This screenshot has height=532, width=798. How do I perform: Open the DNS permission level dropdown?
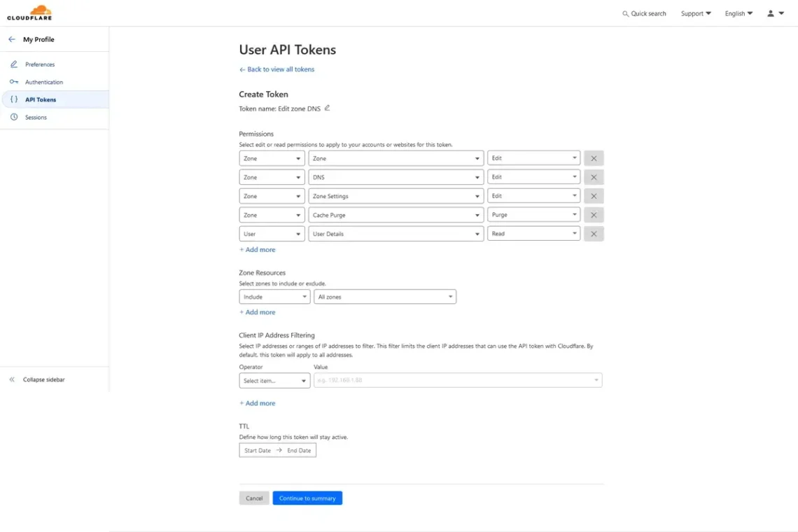(x=533, y=177)
